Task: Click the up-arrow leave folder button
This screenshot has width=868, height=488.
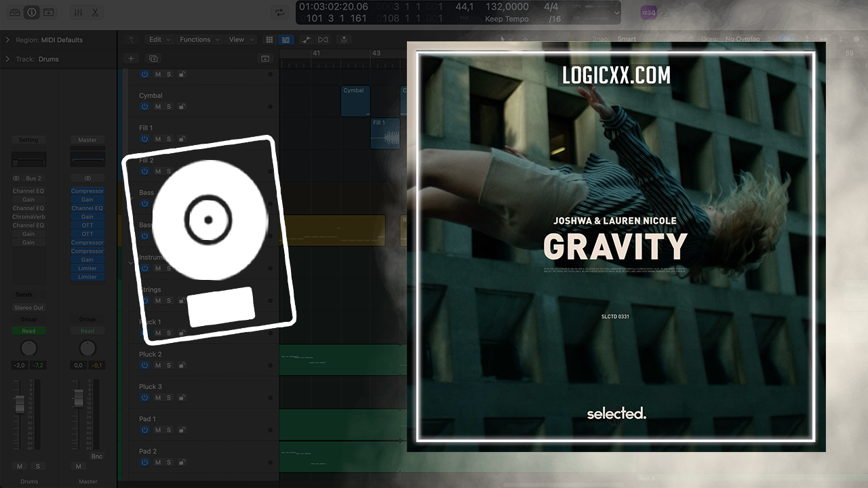Action: [x=131, y=39]
